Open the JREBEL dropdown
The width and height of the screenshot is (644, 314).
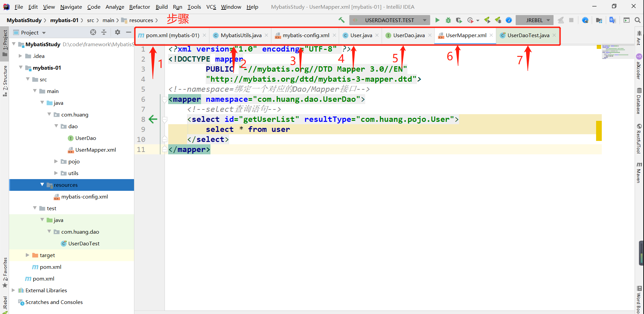point(534,20)
